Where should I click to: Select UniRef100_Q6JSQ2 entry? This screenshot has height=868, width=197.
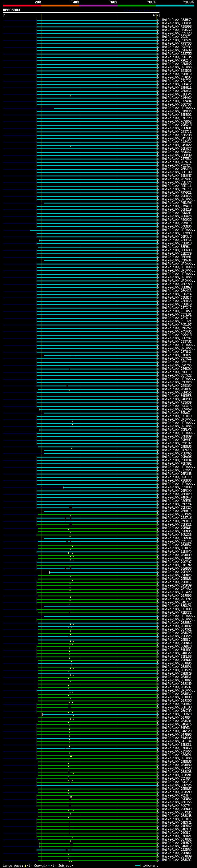click(176, 860)
